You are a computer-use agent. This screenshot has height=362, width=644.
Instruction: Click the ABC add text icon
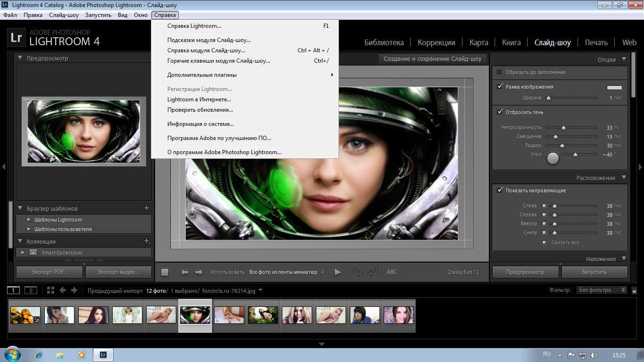(x=392, y=272)
